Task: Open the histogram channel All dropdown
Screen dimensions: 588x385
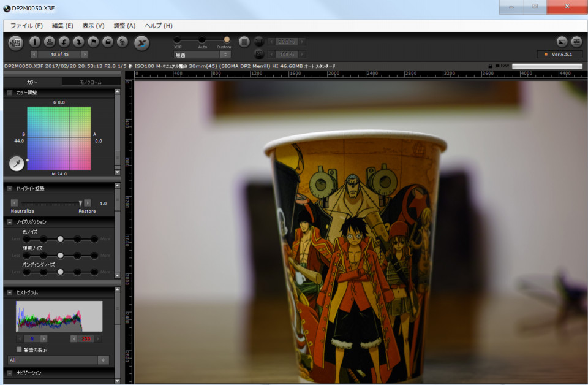Action: (58, 360)
